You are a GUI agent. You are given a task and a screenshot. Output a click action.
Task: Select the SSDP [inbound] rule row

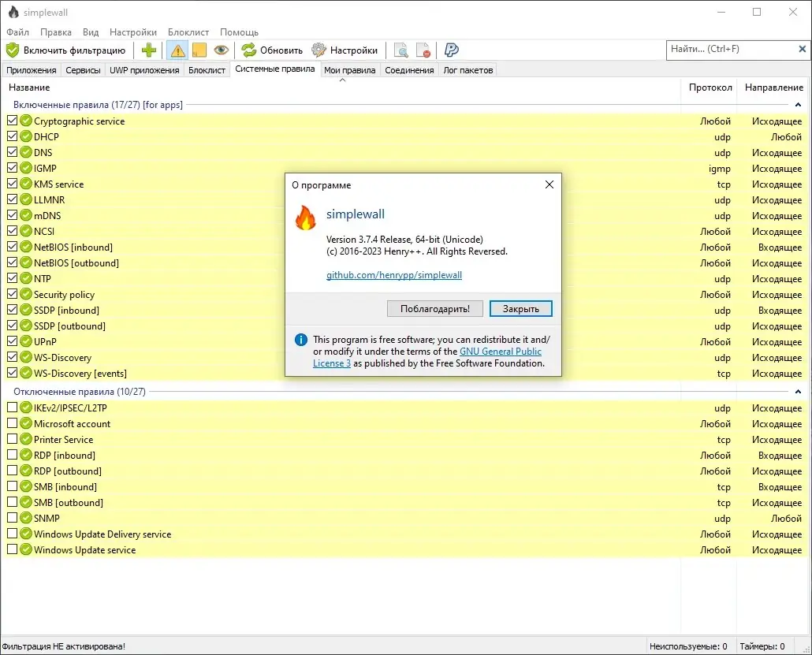coord(406,310)
